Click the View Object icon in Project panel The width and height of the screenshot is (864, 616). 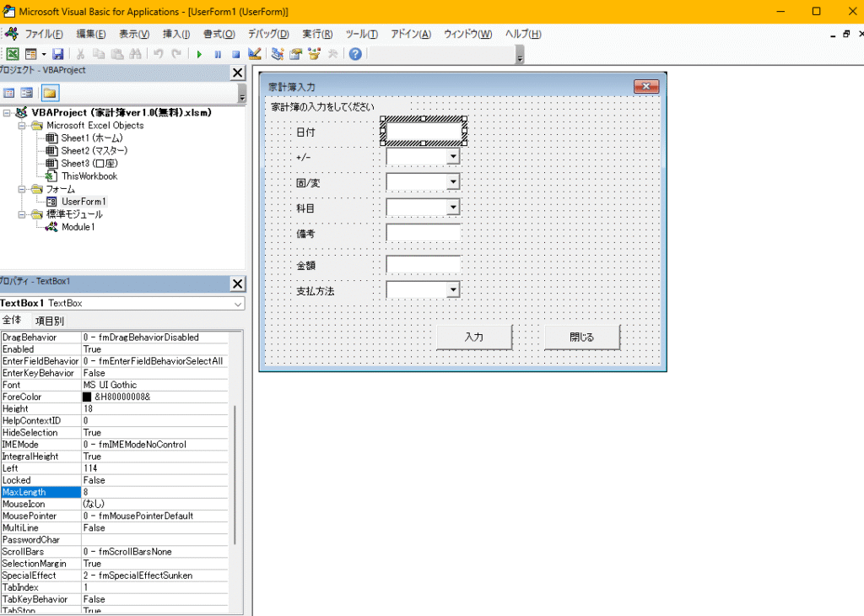point(26,93)
